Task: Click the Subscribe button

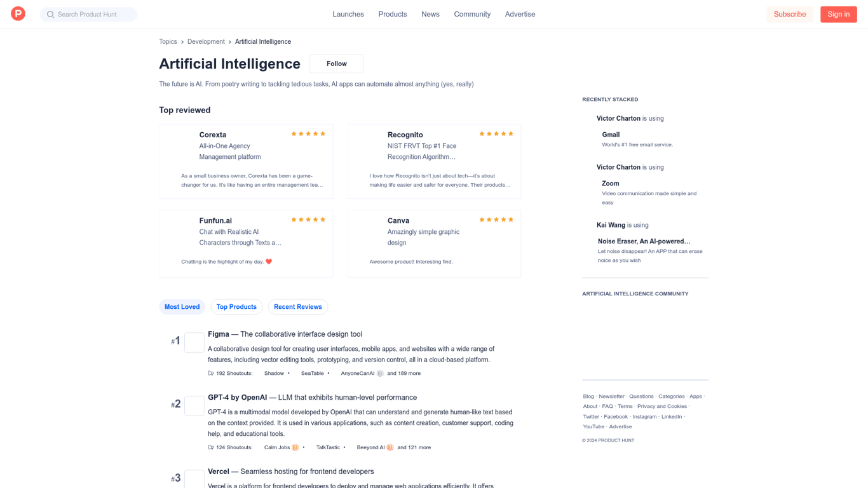Action: coord(790,14)
